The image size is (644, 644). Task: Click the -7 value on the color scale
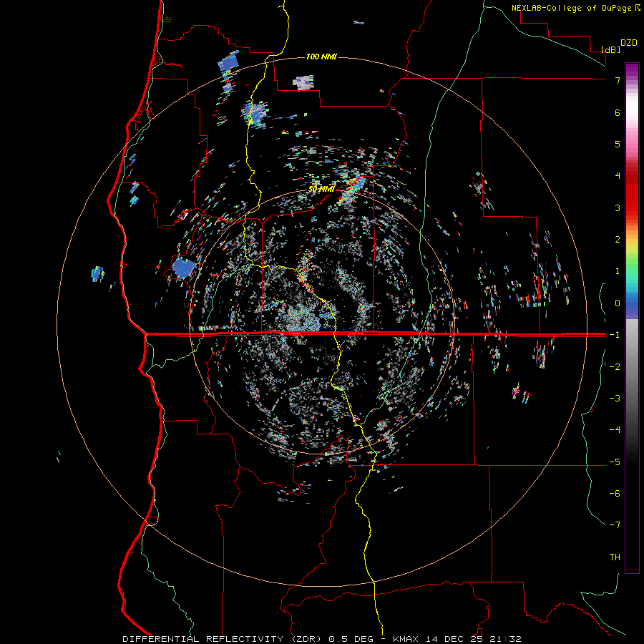pyautogui.click(x=615, y=525)
